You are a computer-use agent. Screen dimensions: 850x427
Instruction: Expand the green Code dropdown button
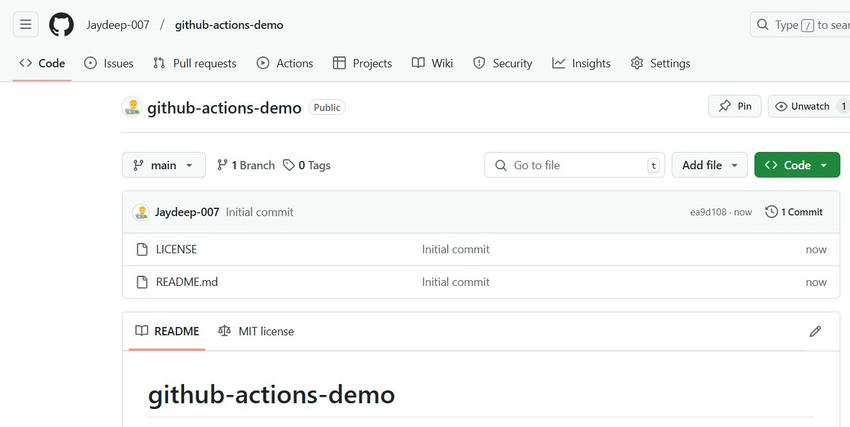(x=797, y=165)
